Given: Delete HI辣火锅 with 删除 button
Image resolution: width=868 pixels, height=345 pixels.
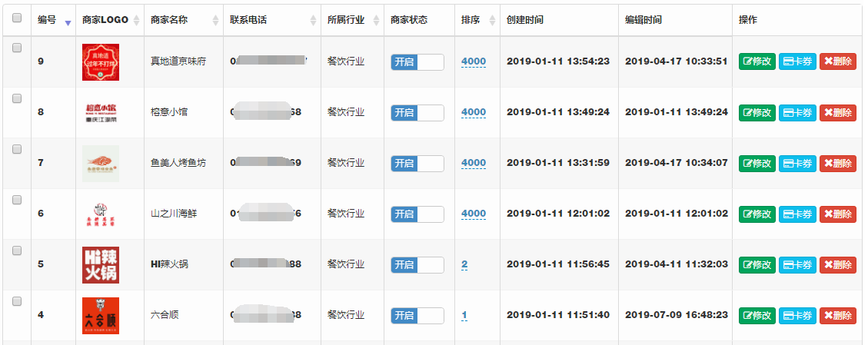Looking at the screenshot, I should point(837,265).
